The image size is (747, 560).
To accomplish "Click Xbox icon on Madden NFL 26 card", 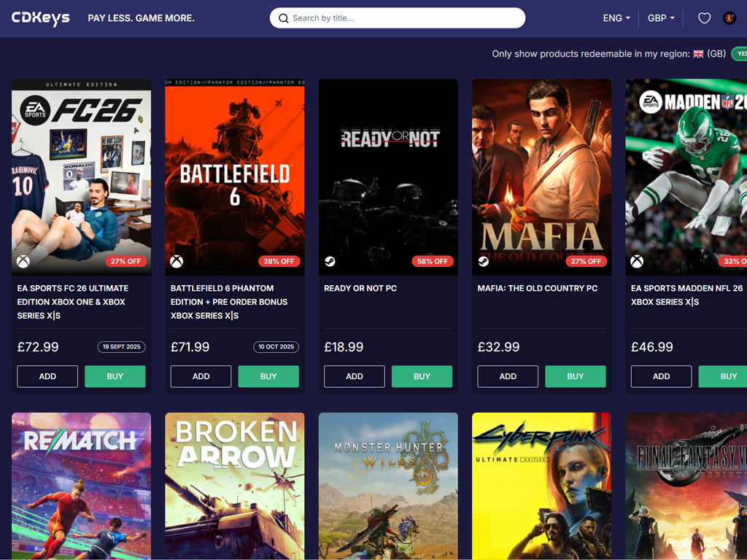I will coord(637,262).
